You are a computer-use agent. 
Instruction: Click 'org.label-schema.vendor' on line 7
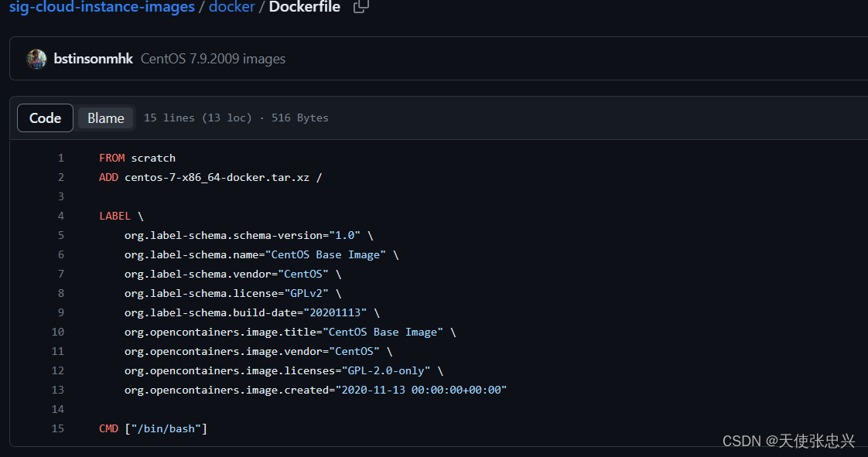point(197,275)
